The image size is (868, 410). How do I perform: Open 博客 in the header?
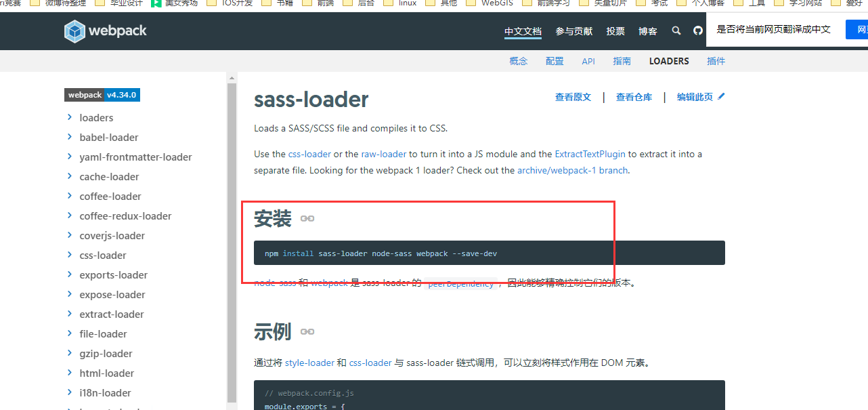pos(648,31)
